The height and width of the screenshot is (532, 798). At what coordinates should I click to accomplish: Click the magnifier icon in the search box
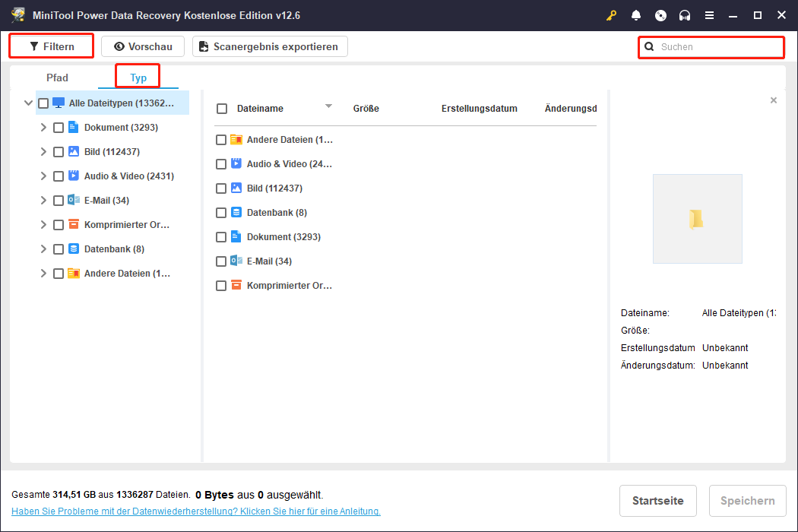coord(649,47)
